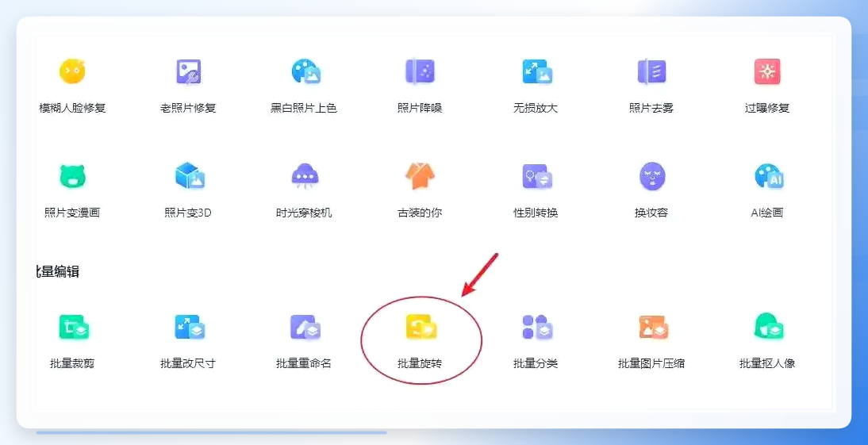Click the 照片变漫画 text label
This screenshot has height=445, width=868.
(x=72, y=213)
